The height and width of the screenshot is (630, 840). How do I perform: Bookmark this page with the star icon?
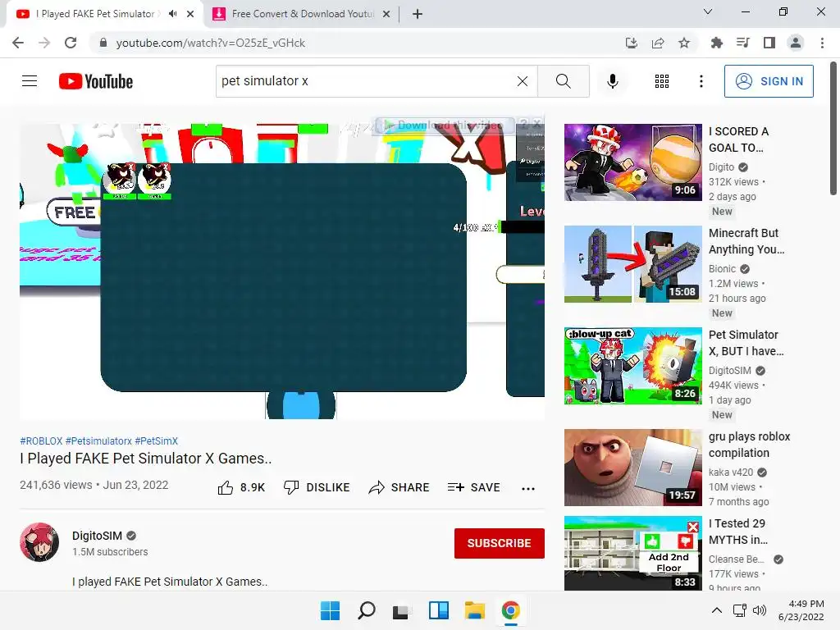[x=683, y=43]
